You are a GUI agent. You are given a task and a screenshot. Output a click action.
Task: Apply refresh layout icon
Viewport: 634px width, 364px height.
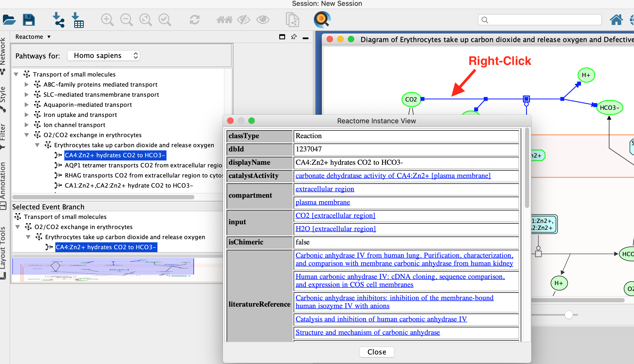(x=194, y=20)
